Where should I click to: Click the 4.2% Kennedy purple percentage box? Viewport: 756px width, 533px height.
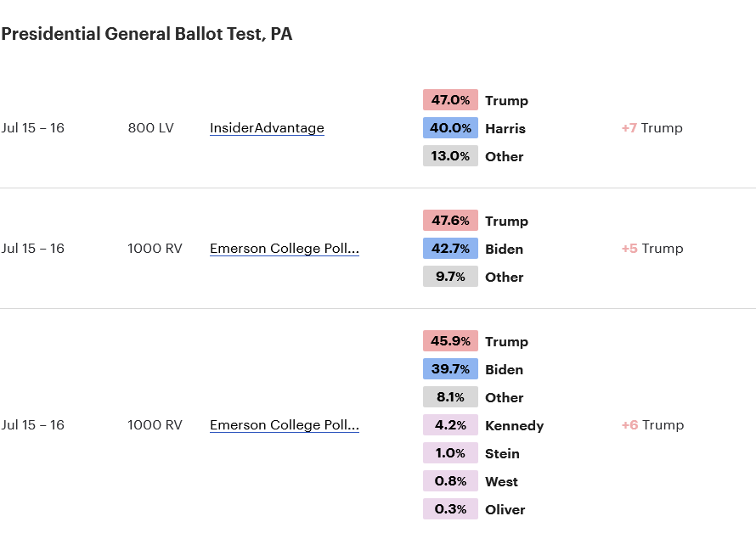coord(450,424)
